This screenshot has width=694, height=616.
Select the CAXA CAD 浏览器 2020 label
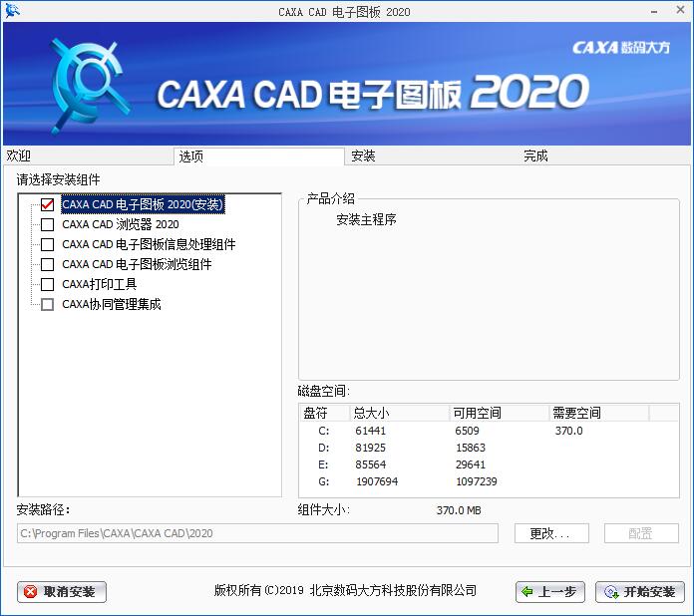[x=121, y=224]
